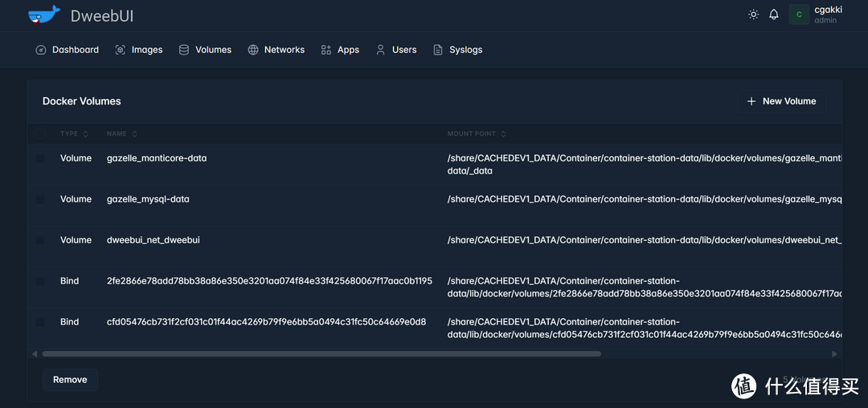
Task: Open the cgakki user avatar
Action: point(799,14)
